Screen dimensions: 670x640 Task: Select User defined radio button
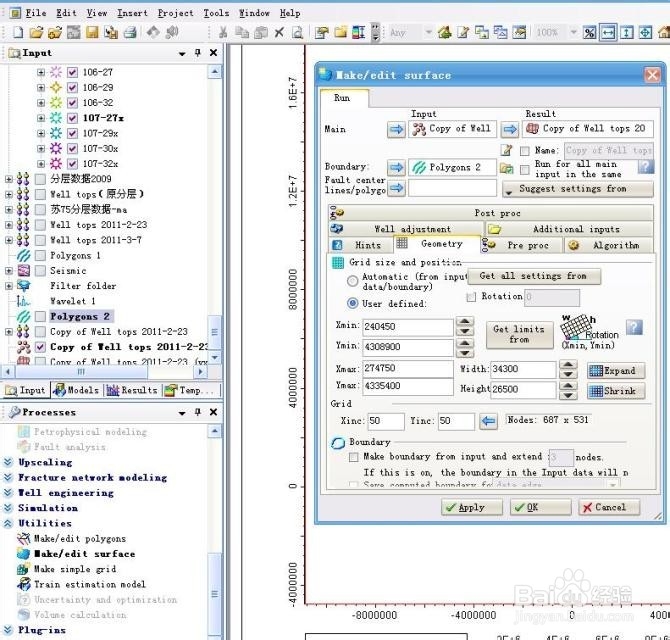(x=353, y=303)
